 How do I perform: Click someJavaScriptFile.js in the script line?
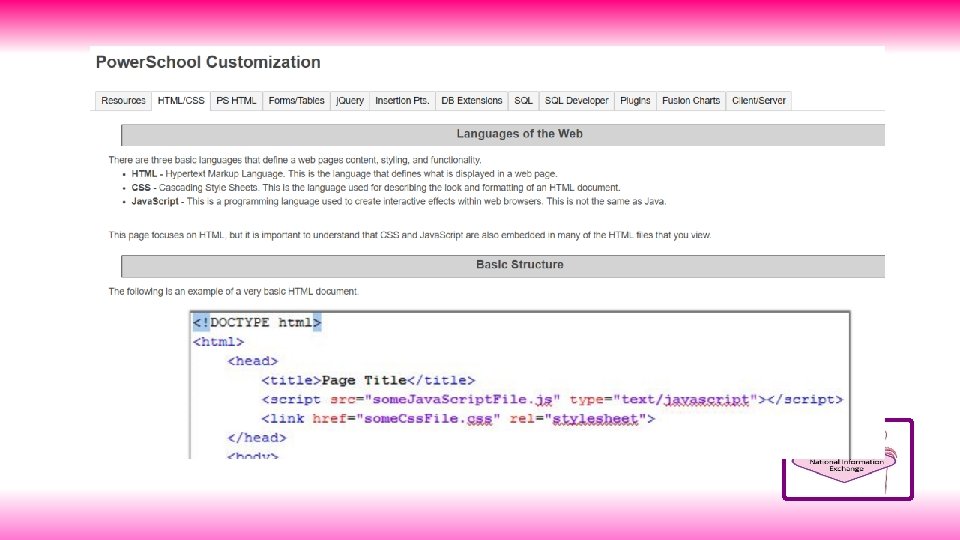pyautogui.click(x=462, y=400)
